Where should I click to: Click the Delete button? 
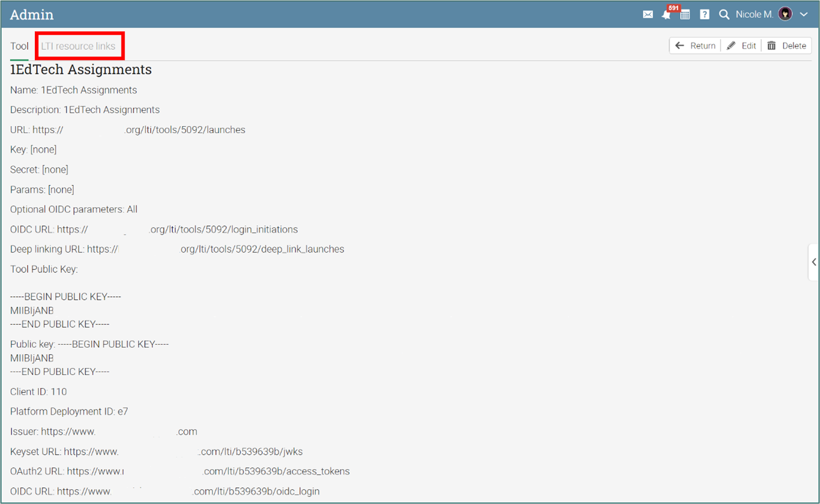[787, 46]
